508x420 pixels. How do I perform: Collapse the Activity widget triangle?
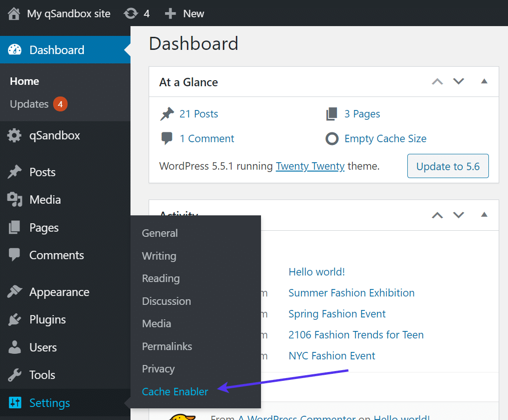[x=484, y=215]
